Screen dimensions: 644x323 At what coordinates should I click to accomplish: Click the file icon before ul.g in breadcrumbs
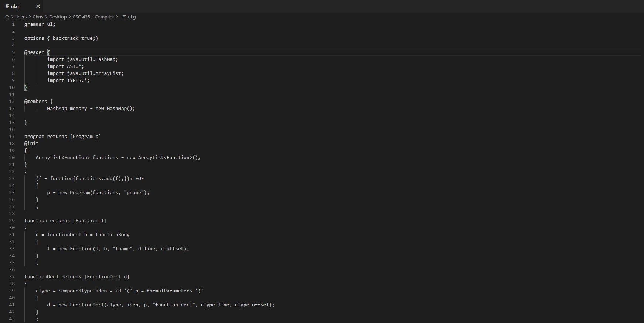pyautogui.click(x=124, y=17)
